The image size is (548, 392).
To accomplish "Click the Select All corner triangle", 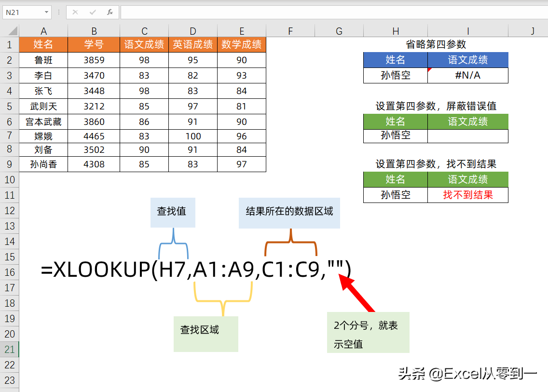I will (13, 31).
